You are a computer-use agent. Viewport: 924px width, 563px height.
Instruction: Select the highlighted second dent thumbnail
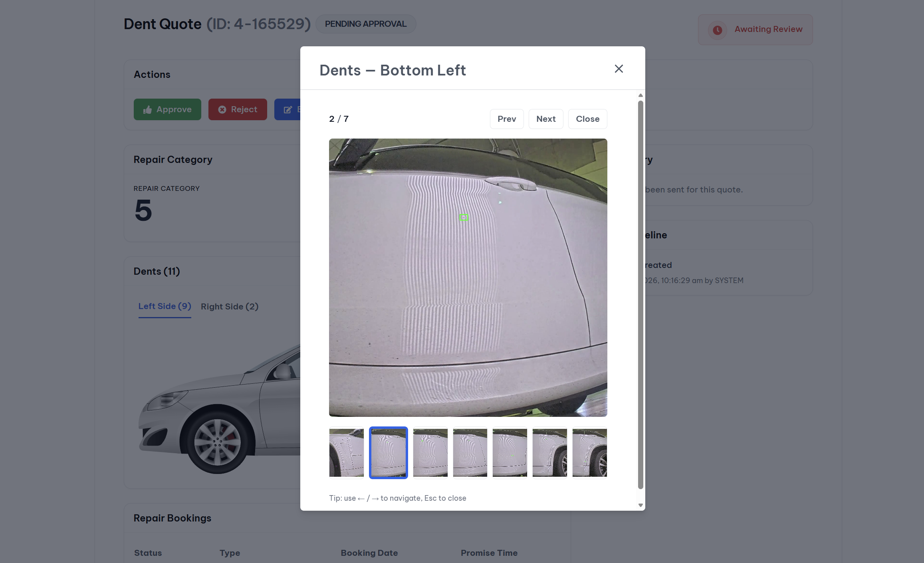pos(389,452)
